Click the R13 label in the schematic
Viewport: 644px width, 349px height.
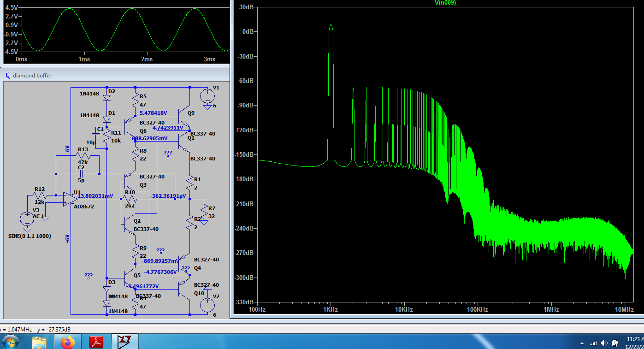83,149
